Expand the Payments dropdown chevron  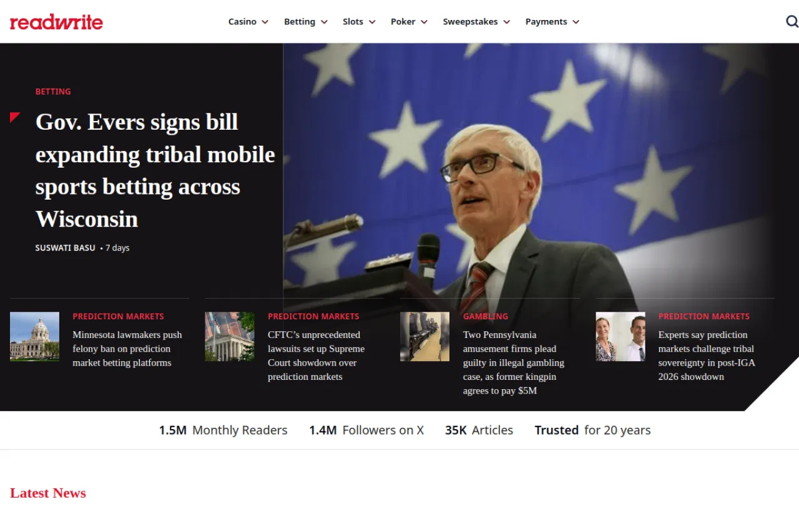[x=576, y=22]
